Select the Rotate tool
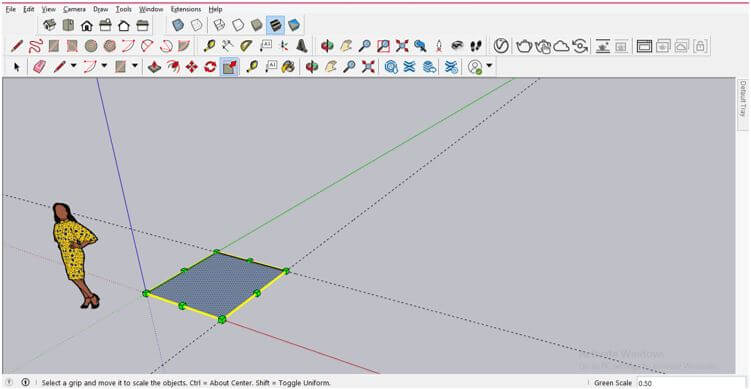This screenshot has height=389, width=751. pos(210,67)
